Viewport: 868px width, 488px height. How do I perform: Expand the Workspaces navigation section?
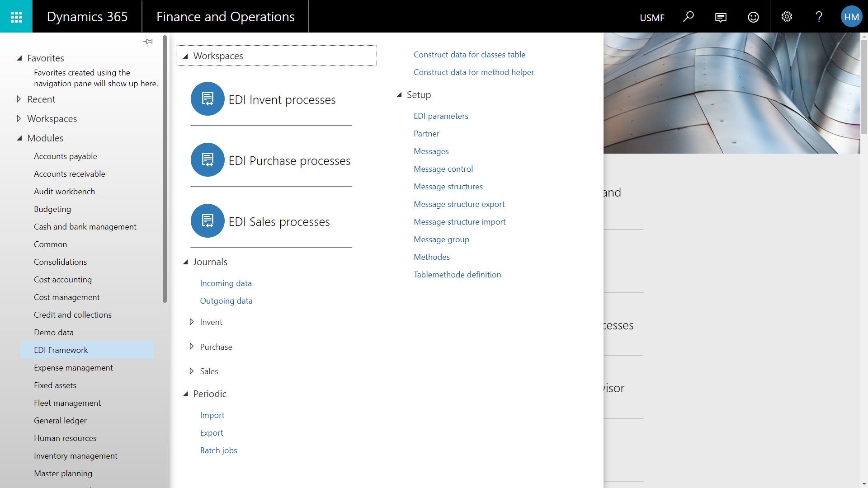coord(19,118)
